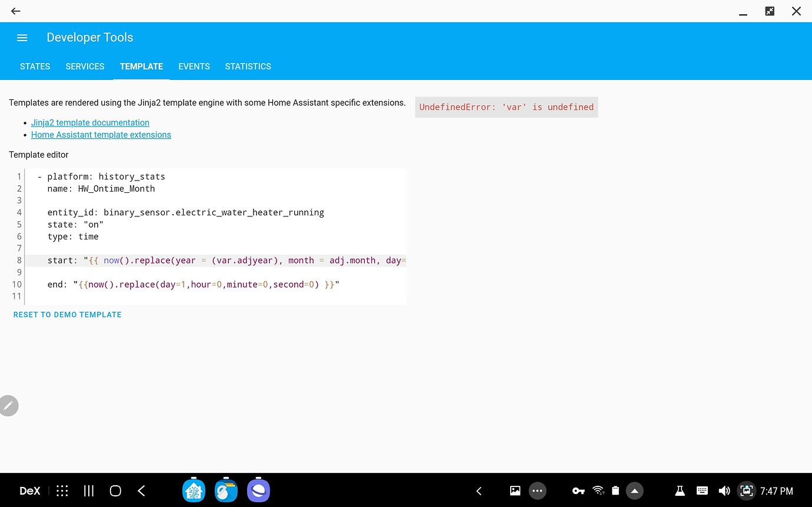Open Wi-Fi status in the system tray
This screenshot has height=507, width=812.
click(x=598, y=491)
